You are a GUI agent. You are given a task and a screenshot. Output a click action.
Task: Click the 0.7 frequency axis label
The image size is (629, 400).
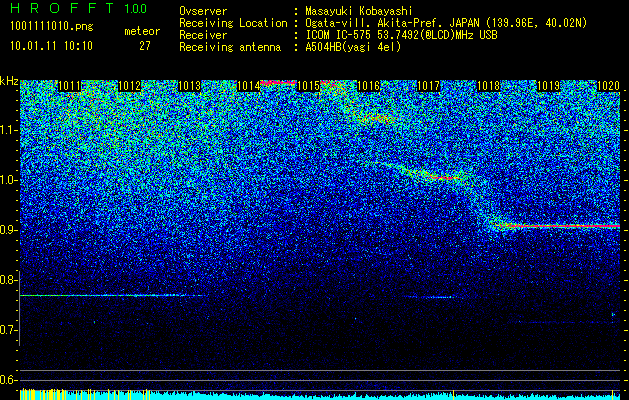8,330
